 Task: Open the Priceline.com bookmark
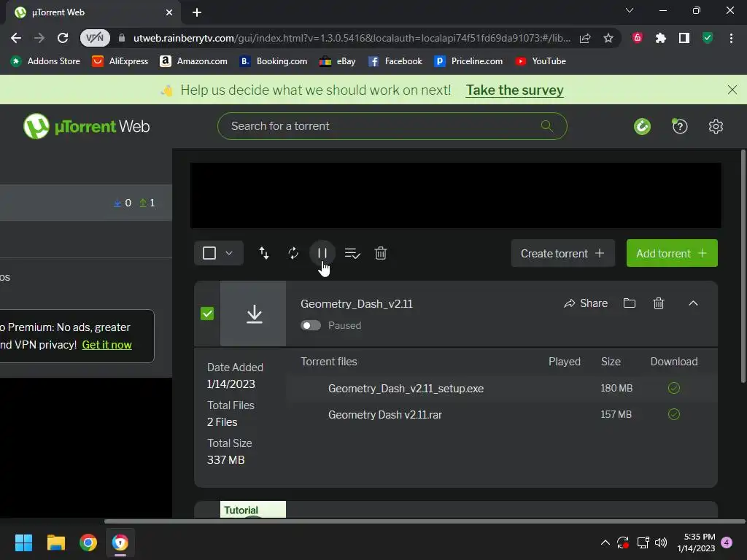click(468, 61)
